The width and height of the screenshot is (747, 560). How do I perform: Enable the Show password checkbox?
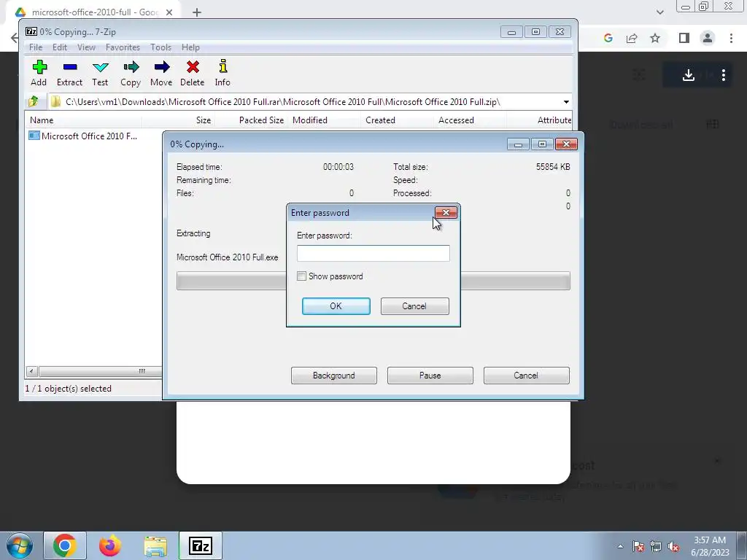301,276
